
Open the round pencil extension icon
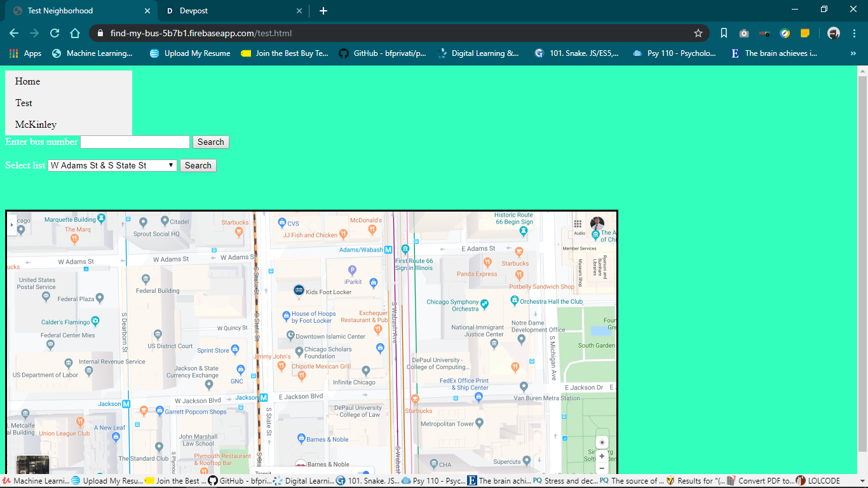[785, 33]
